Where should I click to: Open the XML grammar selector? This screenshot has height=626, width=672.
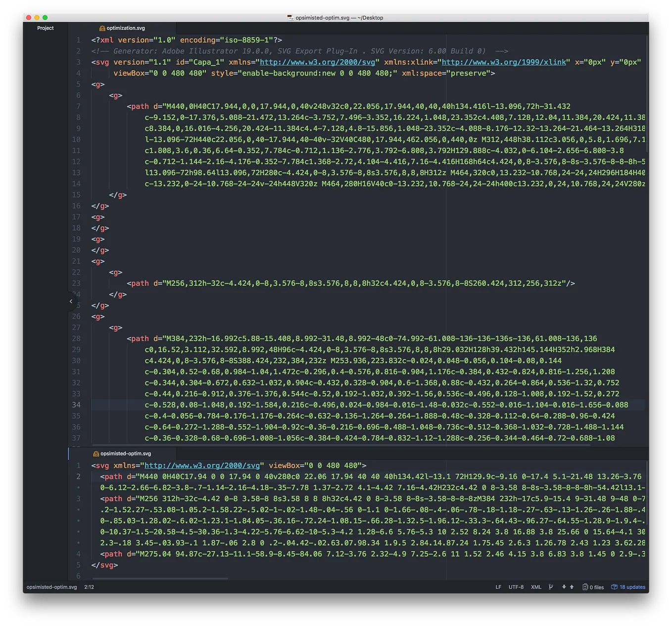pyautogui.click(x=536, y=587)
